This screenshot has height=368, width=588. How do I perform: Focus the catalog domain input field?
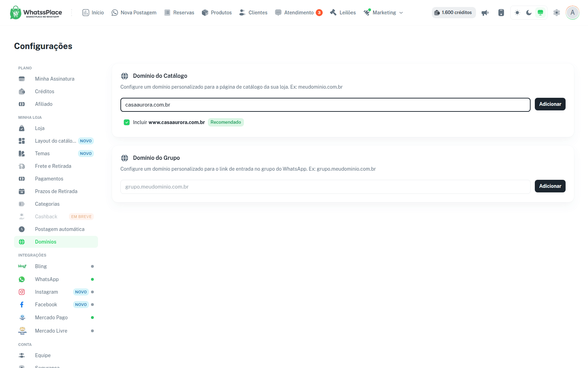click(x=325, y=105)
